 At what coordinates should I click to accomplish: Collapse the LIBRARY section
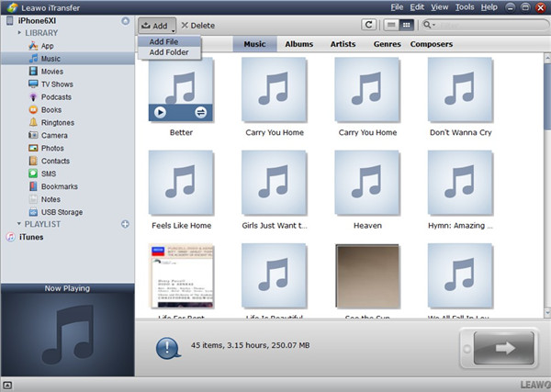coord(20,32)
